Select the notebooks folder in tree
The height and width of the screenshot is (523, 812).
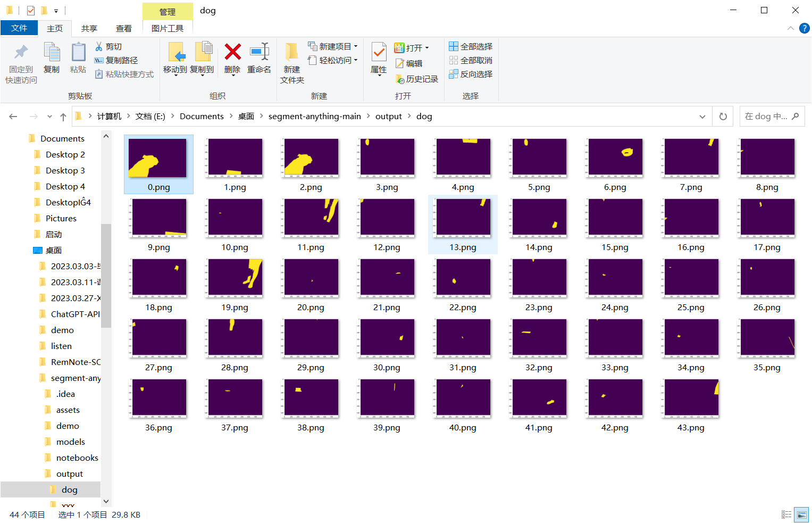coord(77,458)
